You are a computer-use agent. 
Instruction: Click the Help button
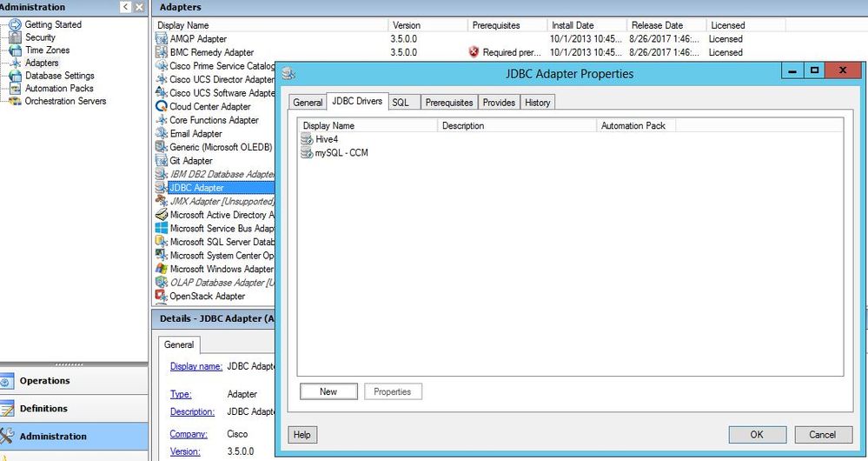click(301, 434)
